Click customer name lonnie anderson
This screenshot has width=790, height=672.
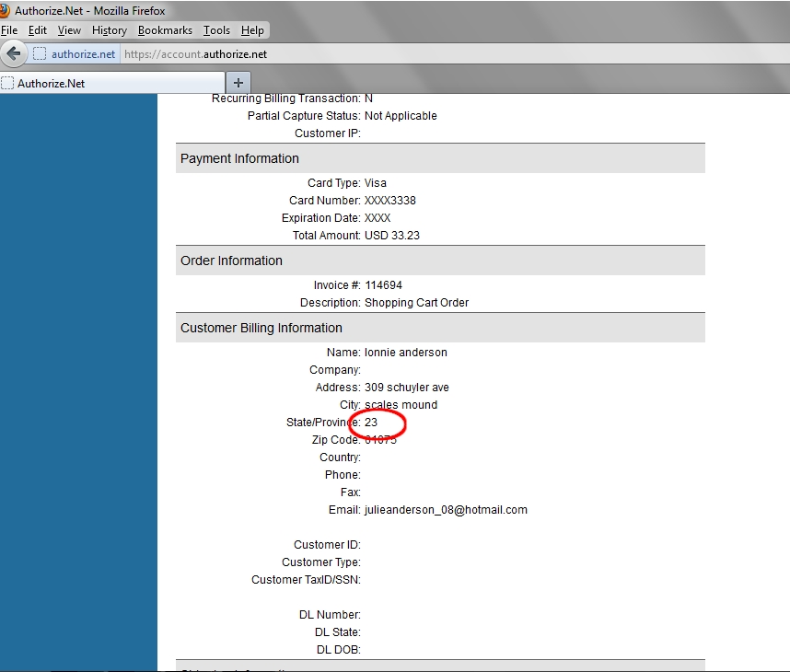pyautogui.click(x=405, y=353)
